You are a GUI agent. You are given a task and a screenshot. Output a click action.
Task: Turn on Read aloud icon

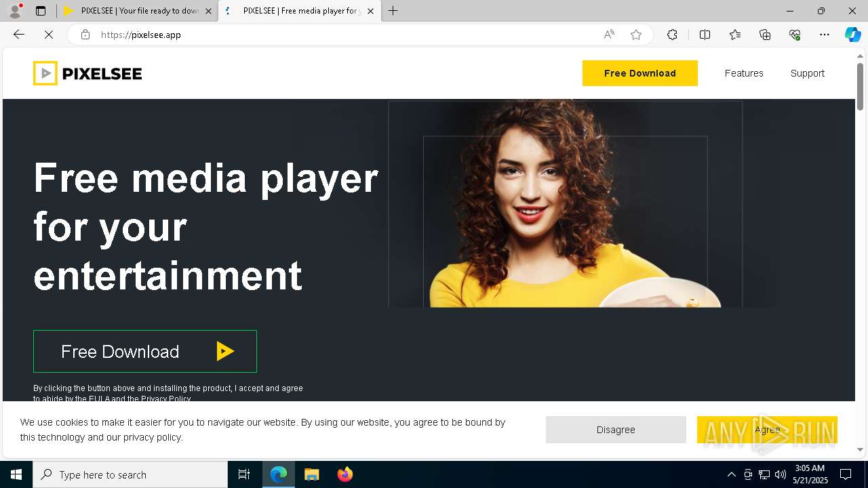(x=609, y=35)
